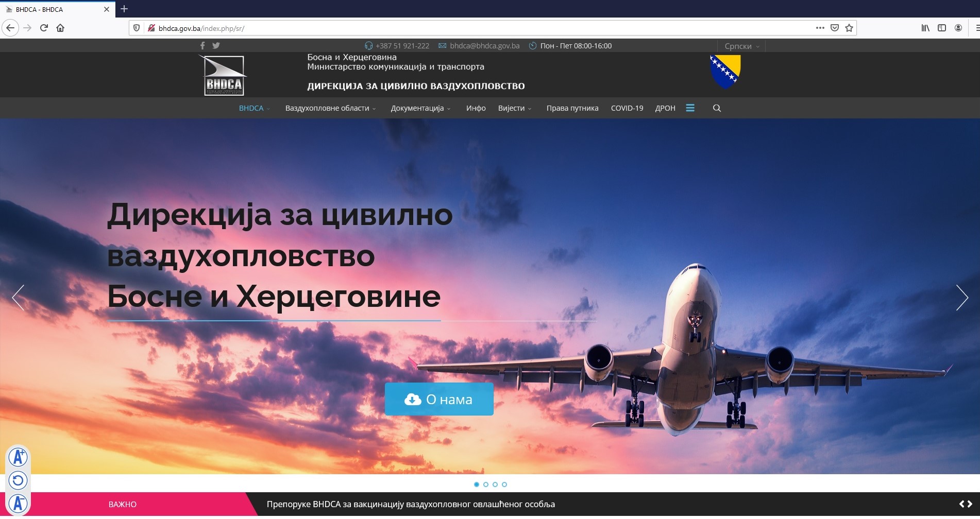Viewport: 980px width, 519px height.
Task: Open the BHDCA Twitter page icon
Action: click(216, 46)
